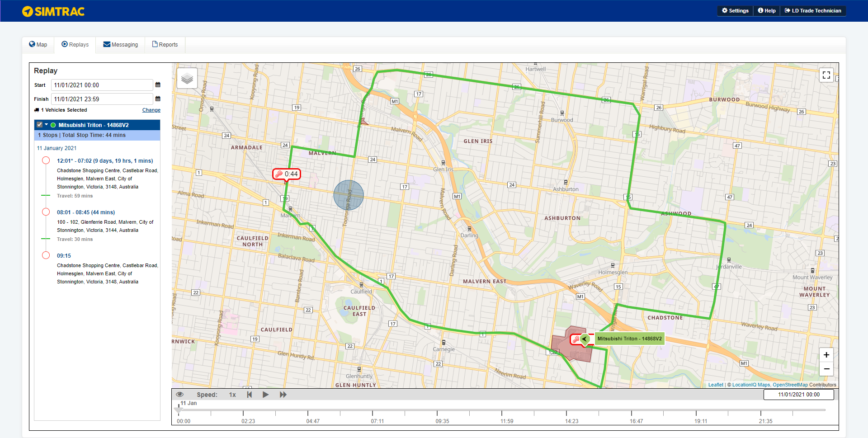Toggle the eye visibility icon on playback bar
Image resolution: width=868 pixels, height=438 pixels.
[179, 395]
